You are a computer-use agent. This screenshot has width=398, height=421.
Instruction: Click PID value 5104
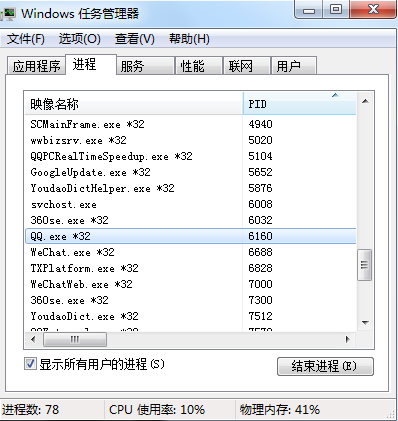(x=260, y=156)
